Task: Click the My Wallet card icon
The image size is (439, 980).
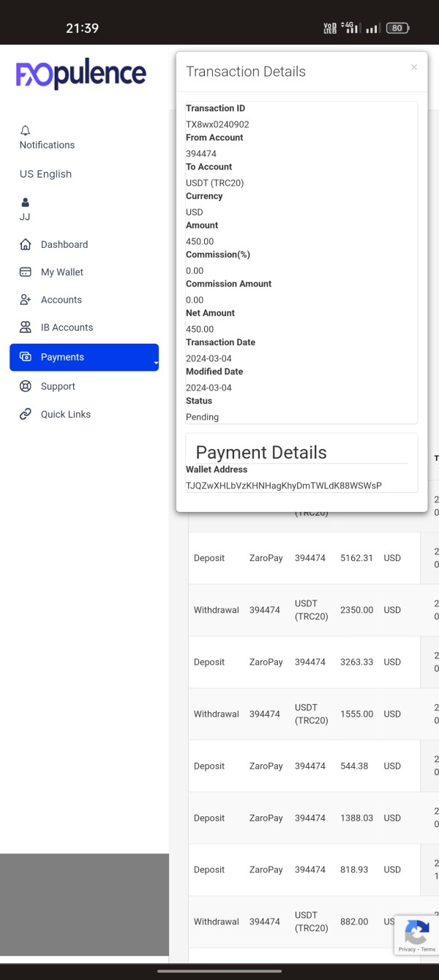Action: tap(26, 272)
